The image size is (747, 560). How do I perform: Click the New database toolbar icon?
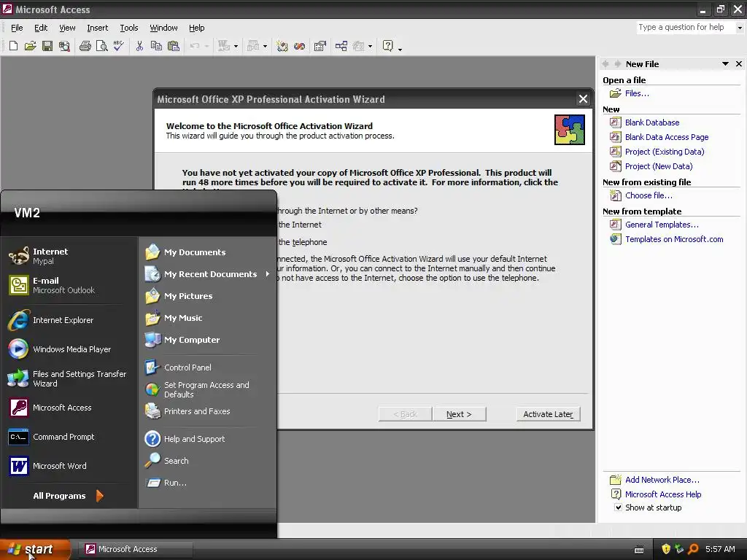coord(13,46)
